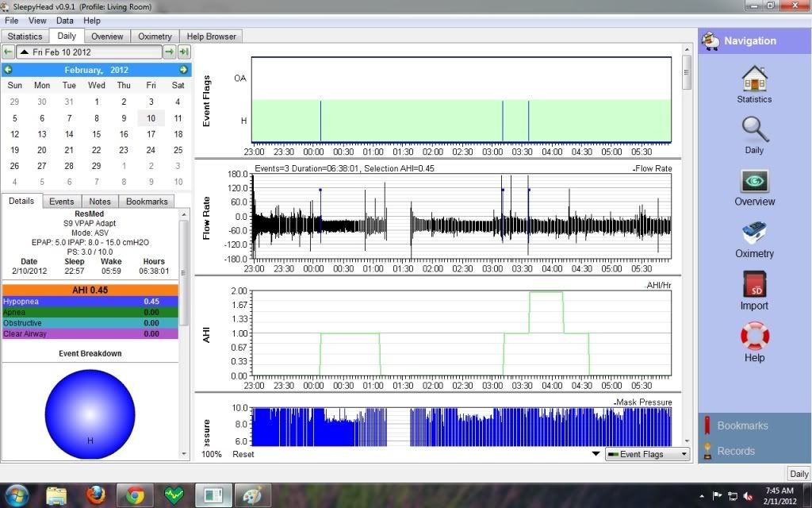Show next month in calendar header
Image resolution: width=812 pixels, height=508 pixels.
(x=183, y=70)
